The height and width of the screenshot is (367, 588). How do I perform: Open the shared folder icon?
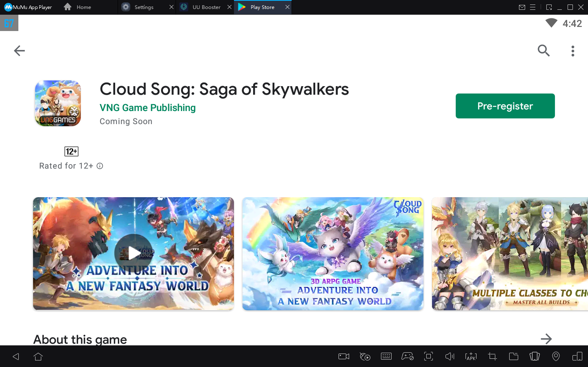tap(514, 356)
